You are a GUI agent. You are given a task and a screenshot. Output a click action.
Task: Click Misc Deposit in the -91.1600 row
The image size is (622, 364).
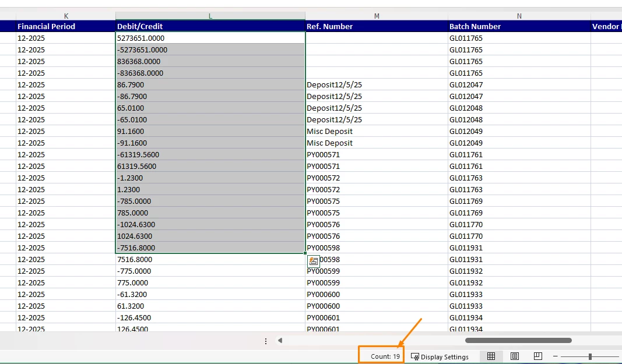329,143
